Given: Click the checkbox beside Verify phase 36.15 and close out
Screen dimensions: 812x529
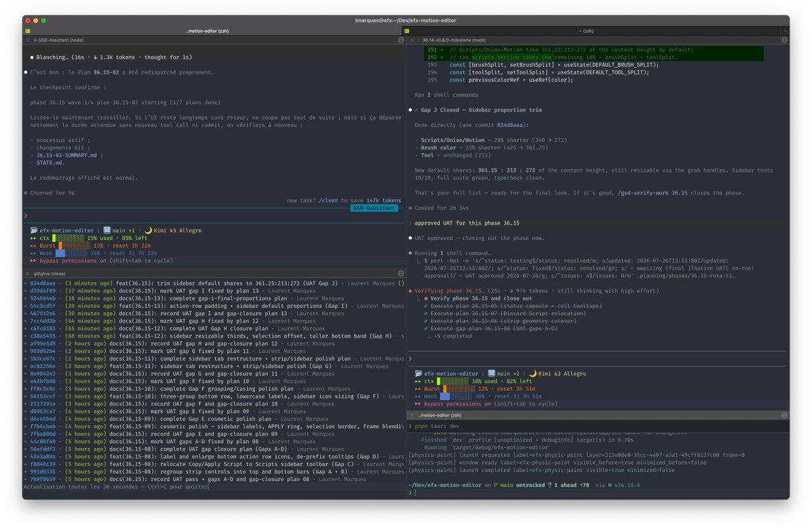Looking at the screenshot, I should pyautogui.click(x=425, y=298).
